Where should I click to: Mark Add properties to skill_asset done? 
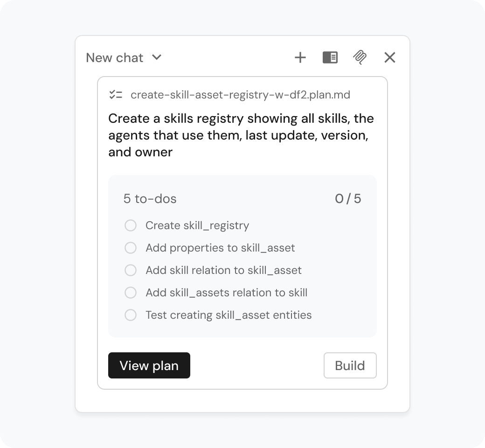click(131, 248)
